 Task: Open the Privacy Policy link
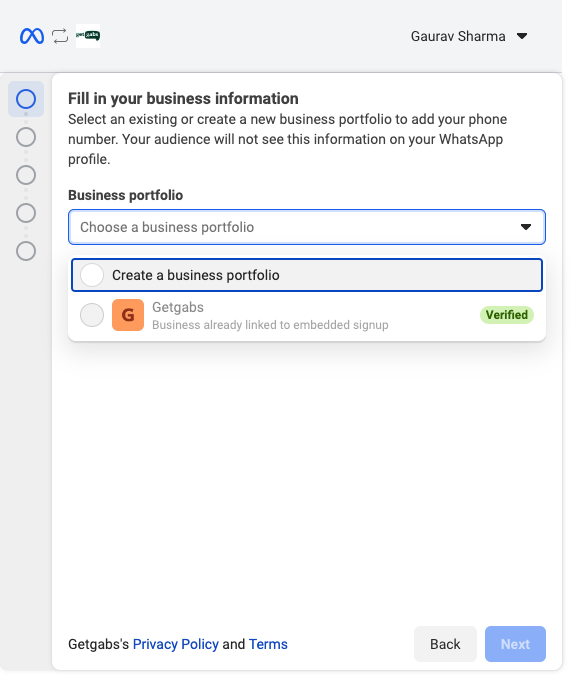176,645
